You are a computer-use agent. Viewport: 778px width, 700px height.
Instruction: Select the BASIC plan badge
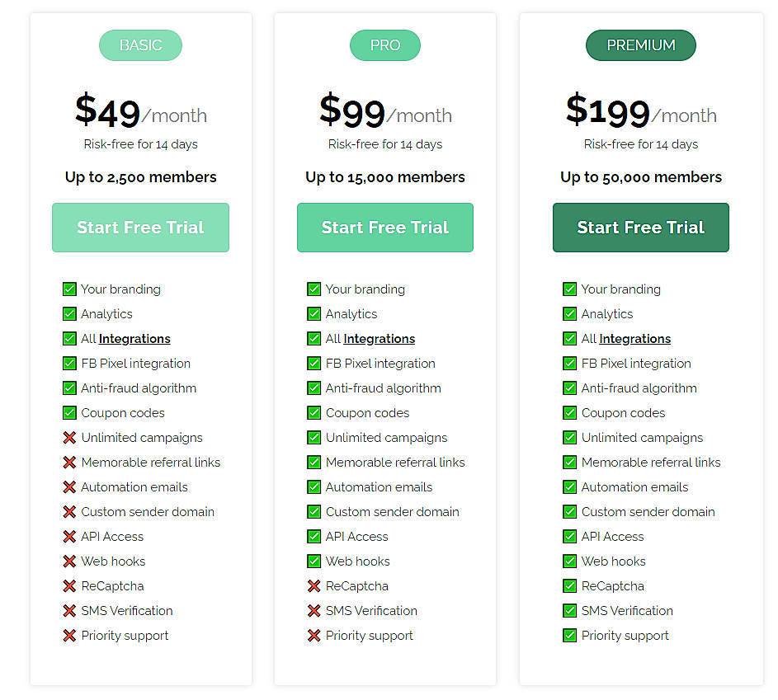click(x=140, y=45)
